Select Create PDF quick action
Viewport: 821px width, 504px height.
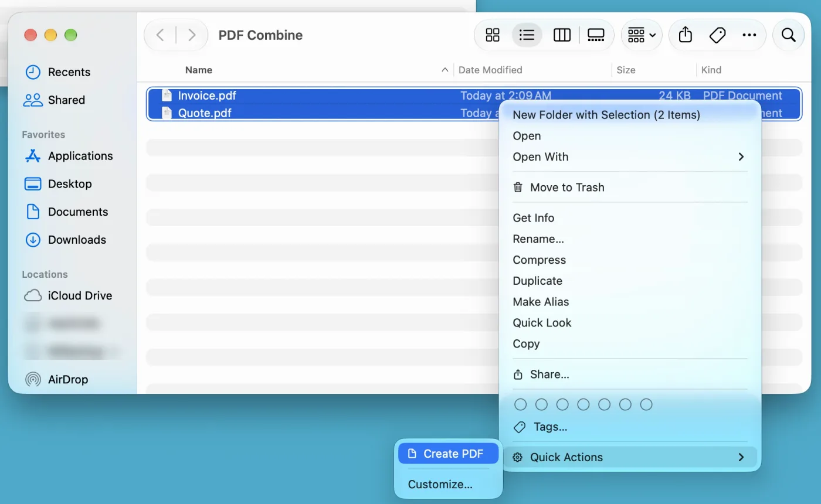pyautogui.click(x=448, y=454)
